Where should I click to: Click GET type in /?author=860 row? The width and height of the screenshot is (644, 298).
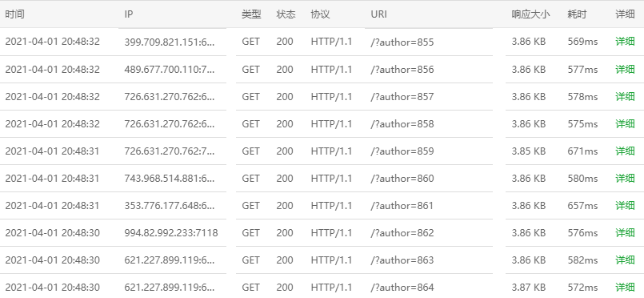tap(250, 178)
